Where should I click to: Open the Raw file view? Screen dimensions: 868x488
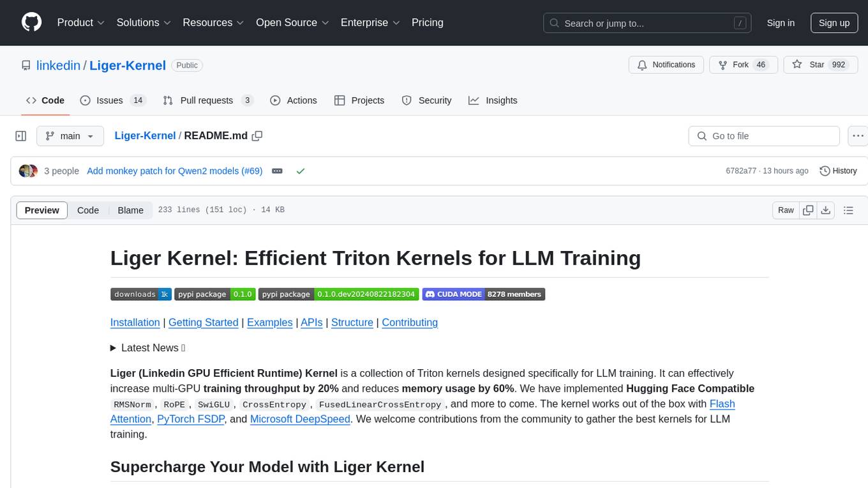pos(786,210)
